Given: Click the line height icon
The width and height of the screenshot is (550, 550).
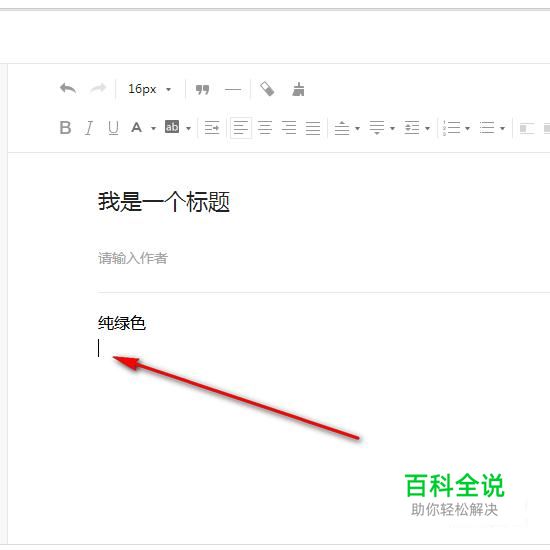Looking at the screenshot, I should [x=412, y=128].
